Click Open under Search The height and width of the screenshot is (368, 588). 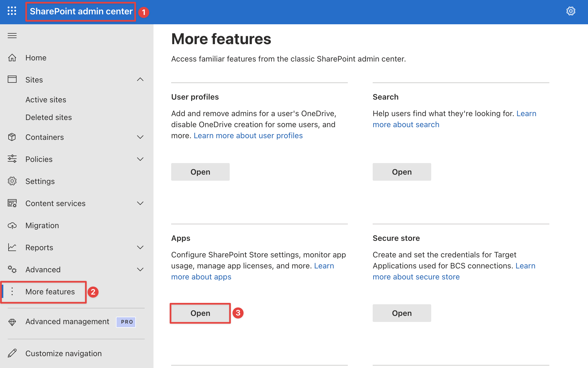(402, 172)
